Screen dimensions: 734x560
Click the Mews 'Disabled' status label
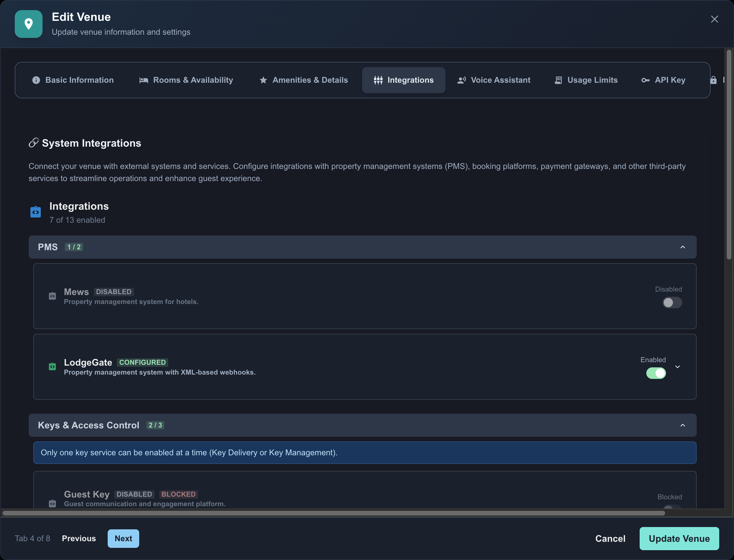click(x=668, y=289)
